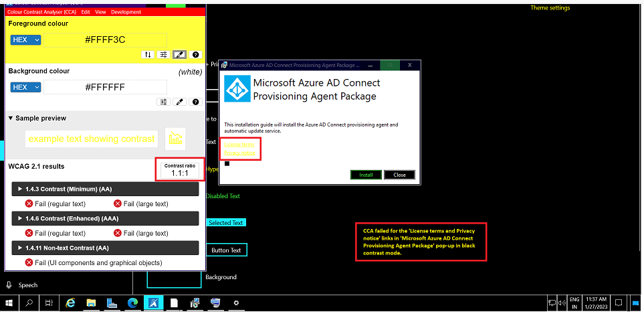Click the Speech microphone item in Settings sidebar
This screenshot has width=644, height=316.
23,285
